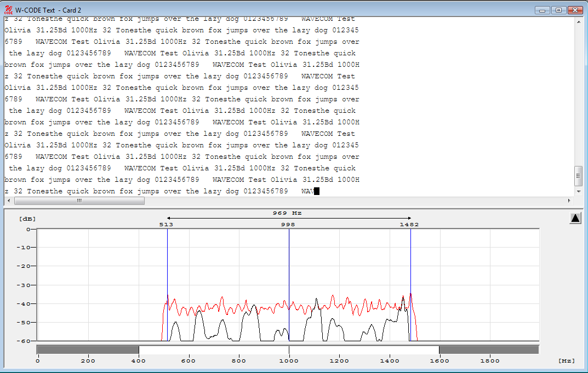Viewport: 588px width, 373px height.
Task: Click the -60 dB tick label
Action: [23, 341]
